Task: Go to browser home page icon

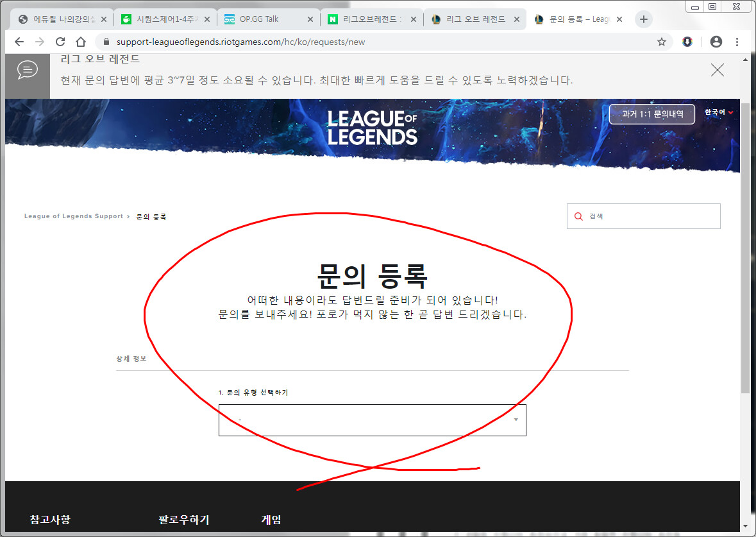Action: coord(81,42)
